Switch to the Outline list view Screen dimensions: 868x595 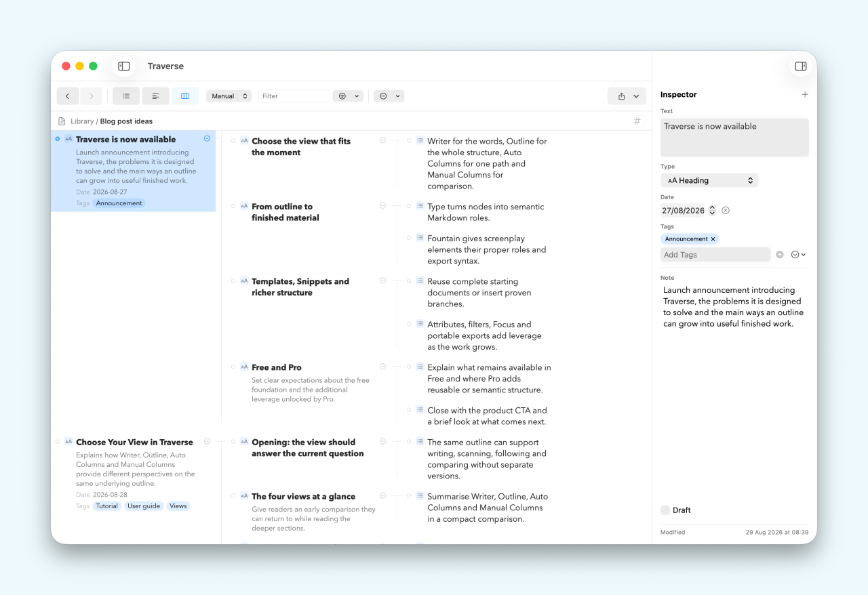coord(126,96)
